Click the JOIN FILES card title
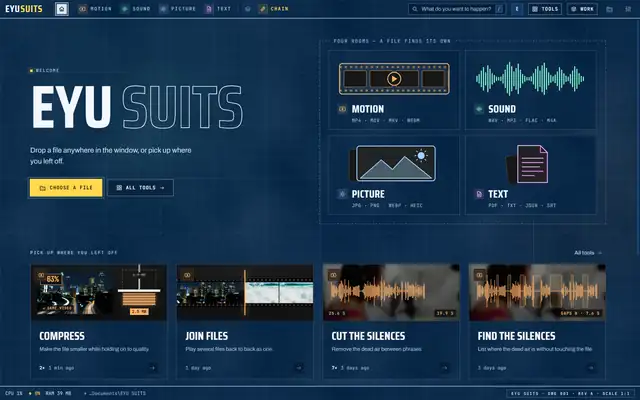This screenshot has height=400, width=640. tap(207, 336)
